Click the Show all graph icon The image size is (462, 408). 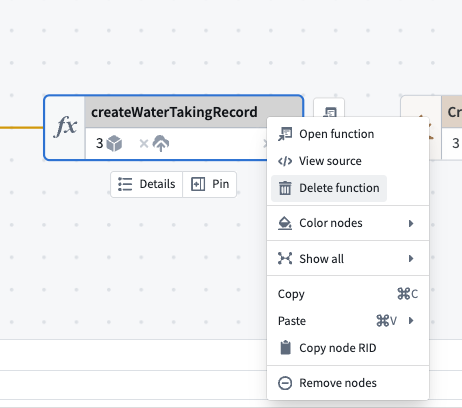pos(285,259)
